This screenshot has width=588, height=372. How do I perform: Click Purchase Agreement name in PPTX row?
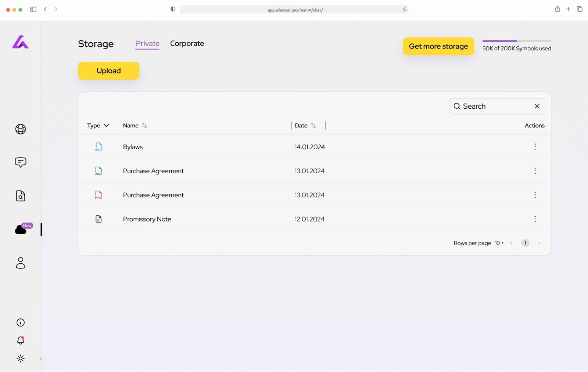click(x=153, y=195)
